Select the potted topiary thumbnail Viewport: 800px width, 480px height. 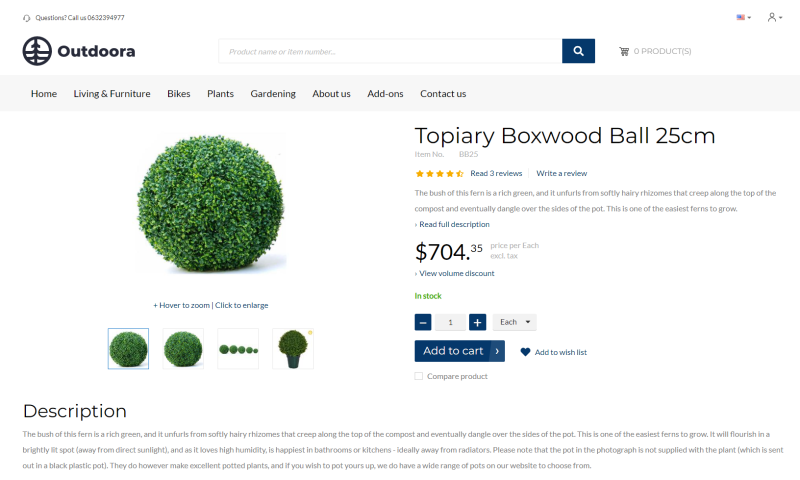[x=293, y=349]
